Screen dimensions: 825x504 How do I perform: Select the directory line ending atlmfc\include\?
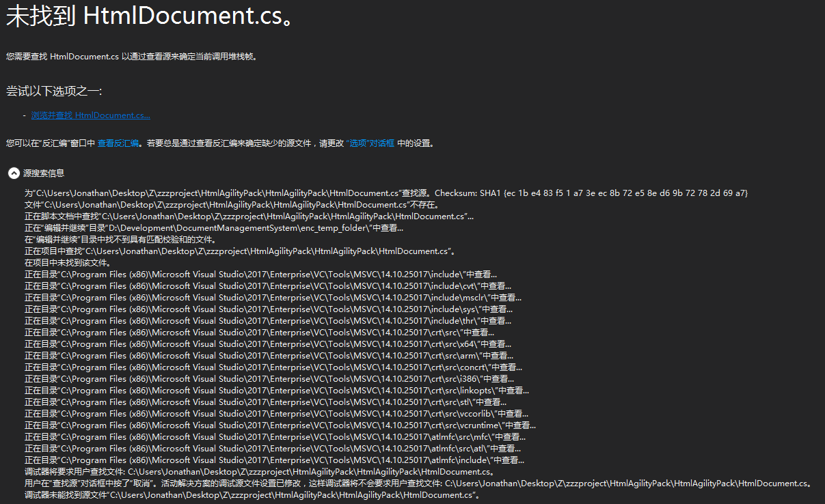[x=275, y=460]
